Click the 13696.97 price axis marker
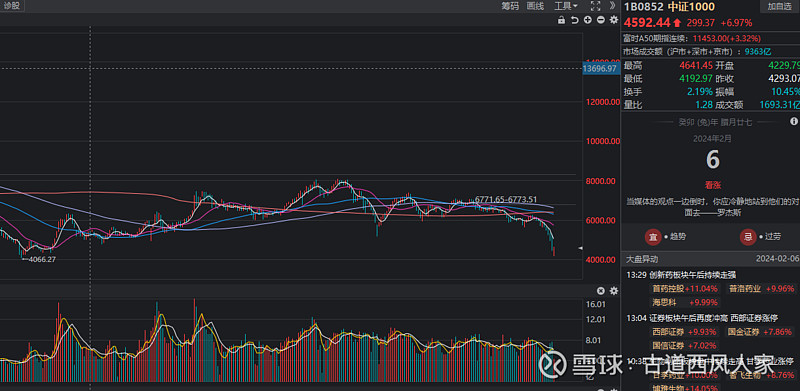 (x=600, y=68)
